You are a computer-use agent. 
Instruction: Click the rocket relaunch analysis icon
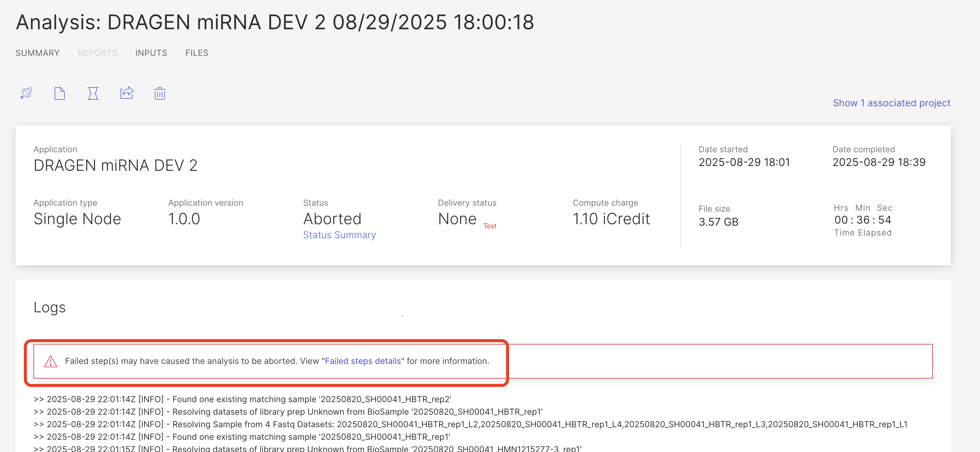click(26, 93)
